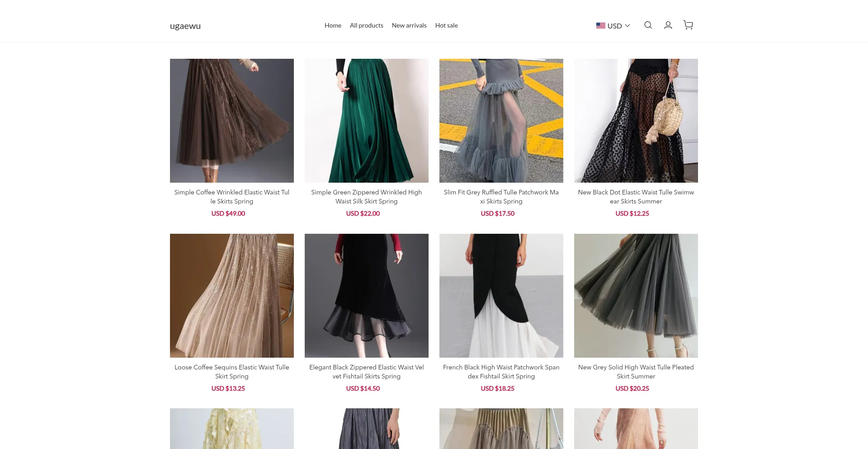
Task: Open the user account icon
Action: click(x=668, y=25)
